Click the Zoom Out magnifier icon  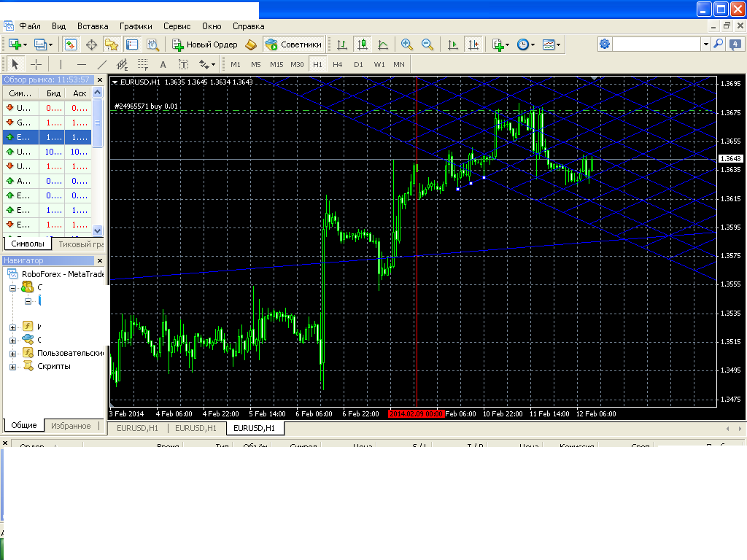click(427, 44)
